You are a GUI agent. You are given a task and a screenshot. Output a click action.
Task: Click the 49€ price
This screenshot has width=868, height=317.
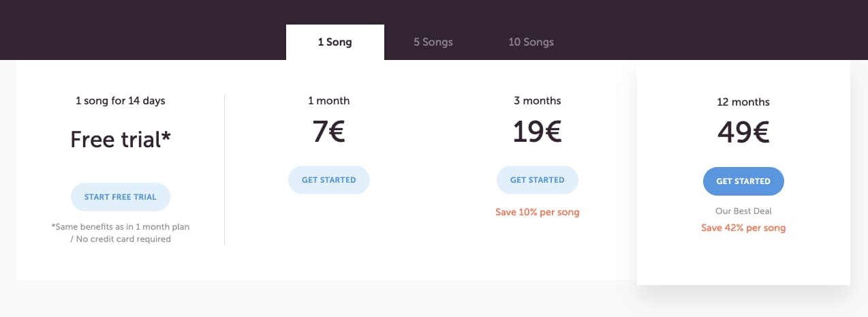743,133
